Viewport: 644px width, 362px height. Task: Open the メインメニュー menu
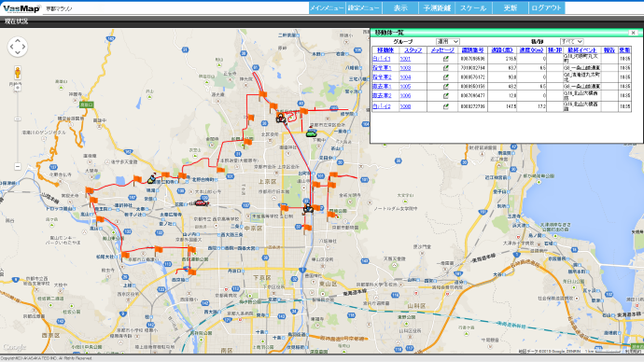327,7
